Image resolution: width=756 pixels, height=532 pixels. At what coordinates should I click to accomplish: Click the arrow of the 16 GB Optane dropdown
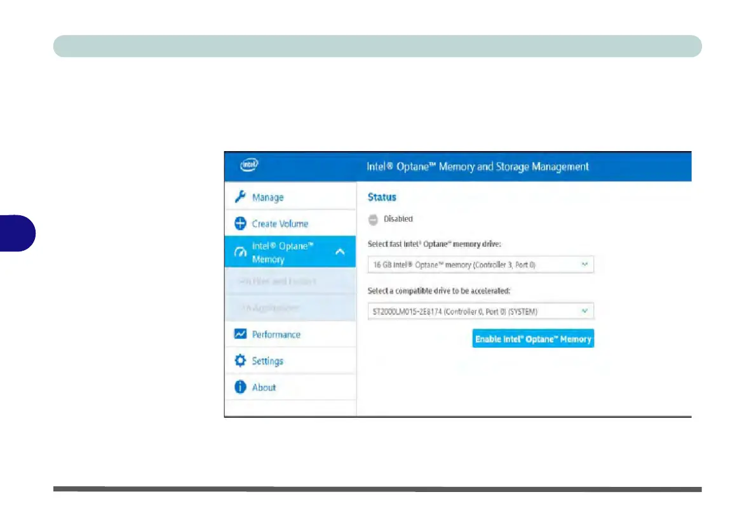click(x=584, y=264)
